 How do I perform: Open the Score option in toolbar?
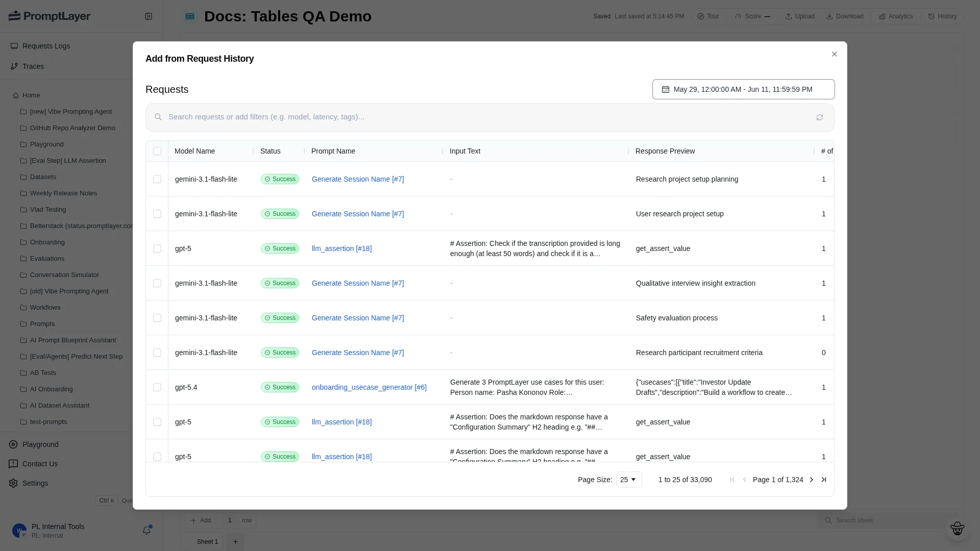pos(752,16)
